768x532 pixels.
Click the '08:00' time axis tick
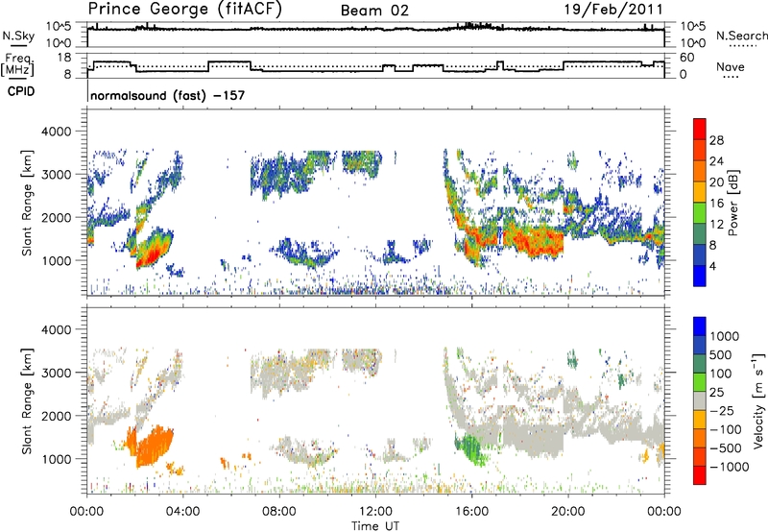coord(278,512)
